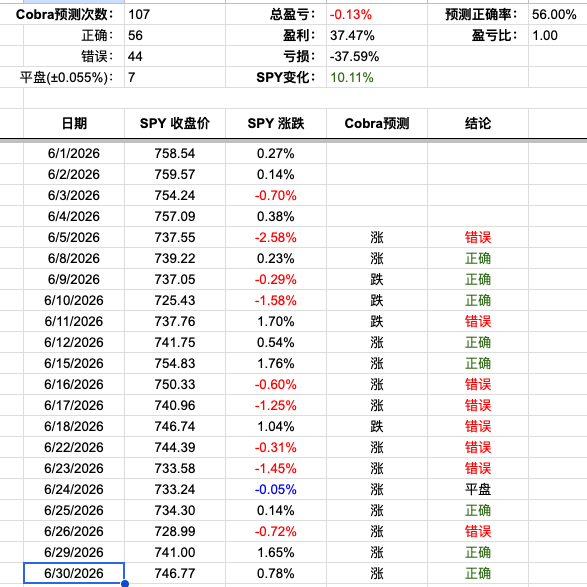Select the -0.29% change cell
Viewport: 587px width, 587px height.
(x=276, y=279)
